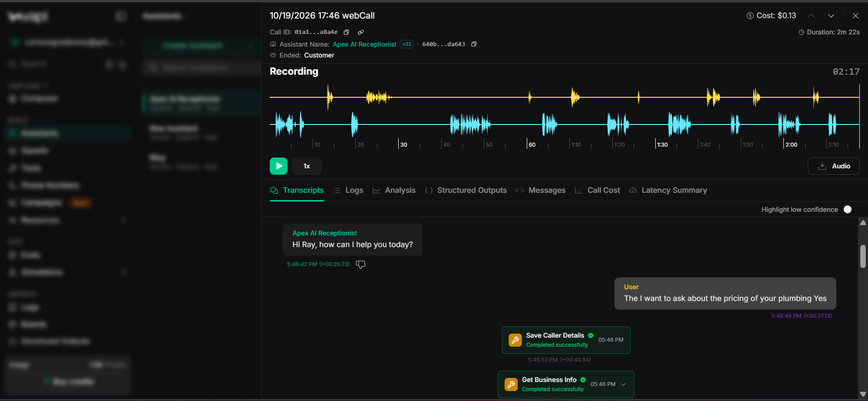Viewport: 868px width, 401px height.
Task: Click the transcript scrollbar thumb
Action: tap(863, 256)
